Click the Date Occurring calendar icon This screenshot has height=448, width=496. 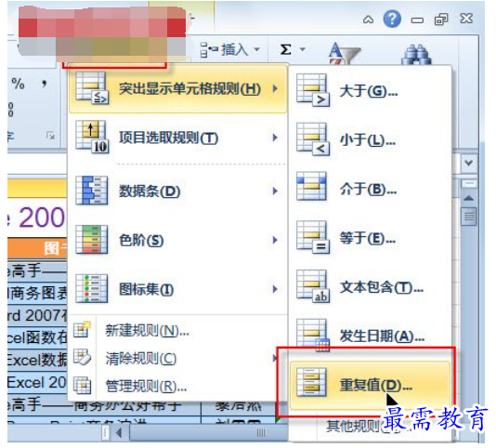coord(313,336)
